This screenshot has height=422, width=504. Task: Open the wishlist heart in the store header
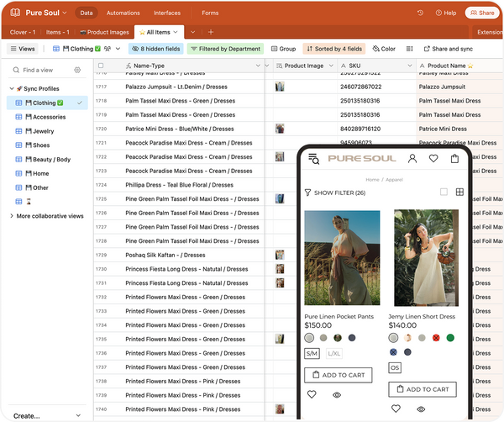[433, 158]
